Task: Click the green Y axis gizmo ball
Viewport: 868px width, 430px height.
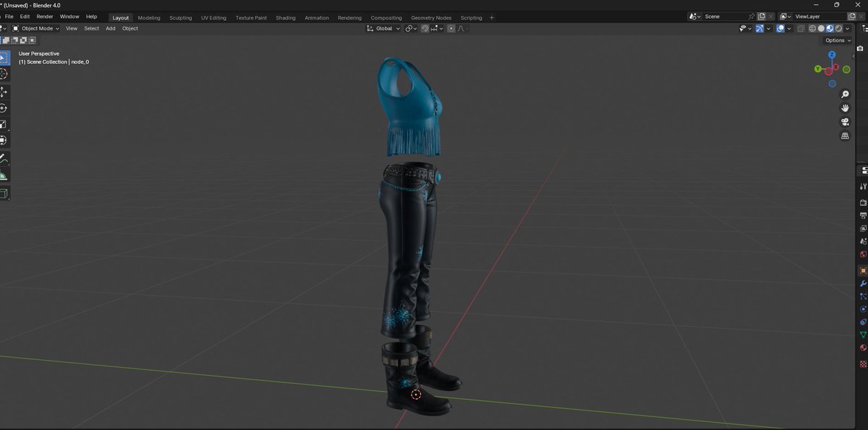Action: click(817, 69)
